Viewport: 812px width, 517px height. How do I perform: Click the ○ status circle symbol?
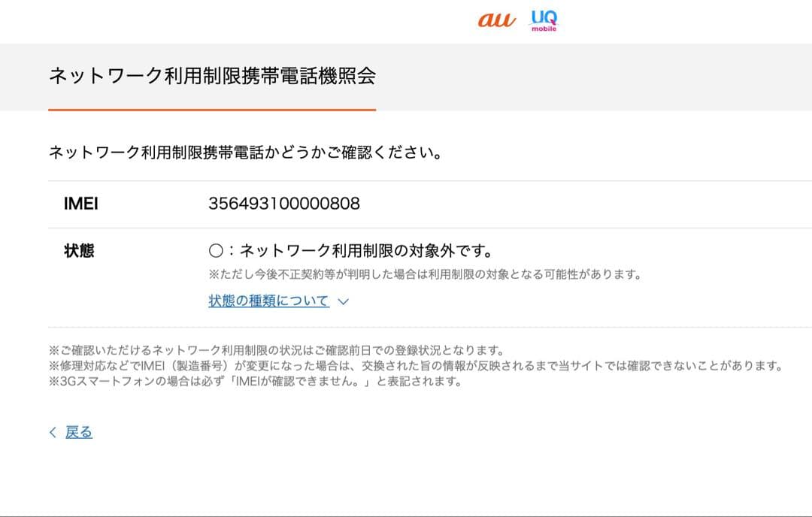pos(215,251)
